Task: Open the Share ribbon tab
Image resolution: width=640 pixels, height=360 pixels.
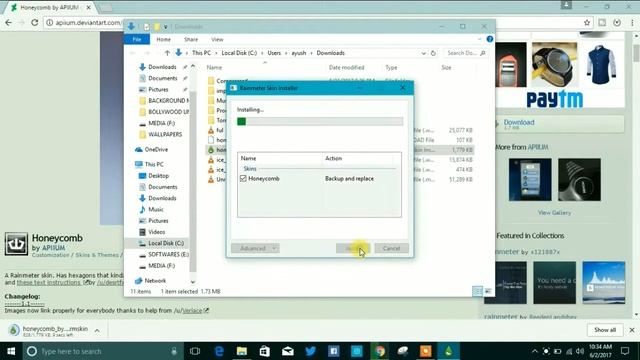Action: coord(191,39)
